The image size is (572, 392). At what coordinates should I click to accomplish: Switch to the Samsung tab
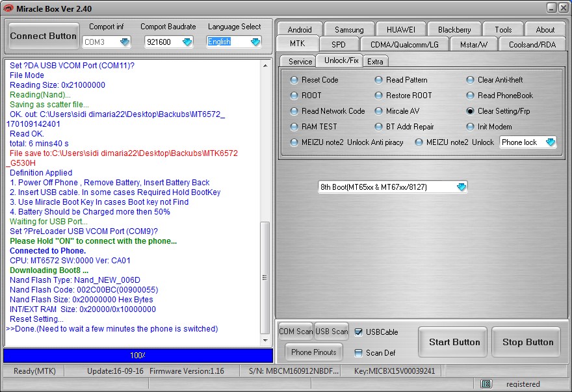point(349,29)
